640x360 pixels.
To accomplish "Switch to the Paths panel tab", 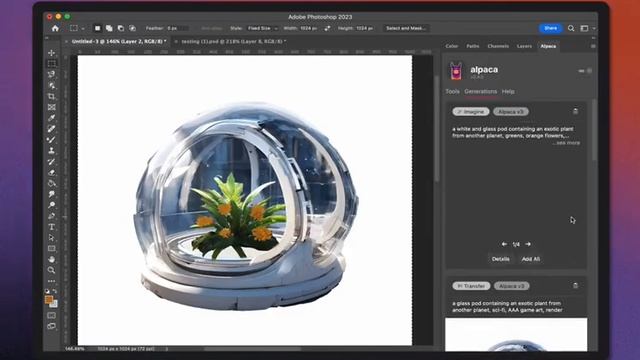I will (x=473, y=46).
